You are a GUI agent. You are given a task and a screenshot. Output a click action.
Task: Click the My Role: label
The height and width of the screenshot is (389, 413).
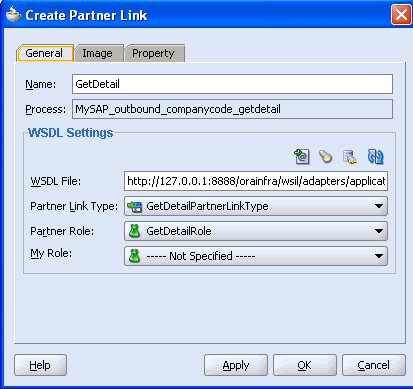pos(51,254)
